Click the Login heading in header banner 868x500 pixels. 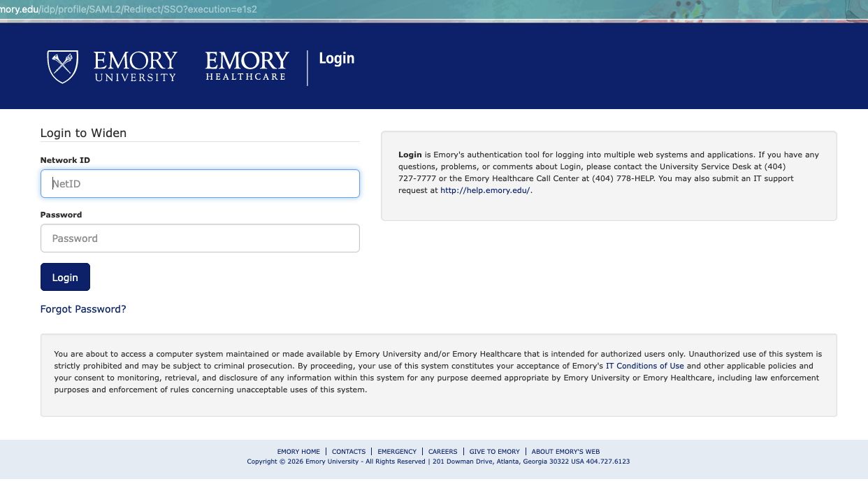click(337, 59)
